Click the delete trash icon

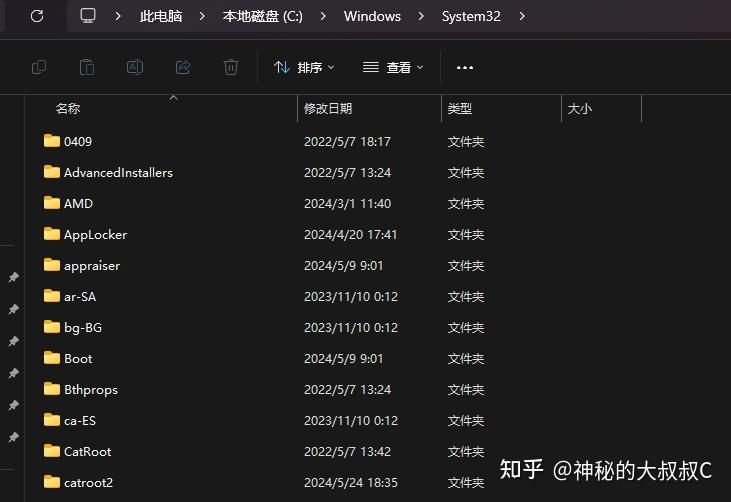pyautogui.click(x=231, y=68)
